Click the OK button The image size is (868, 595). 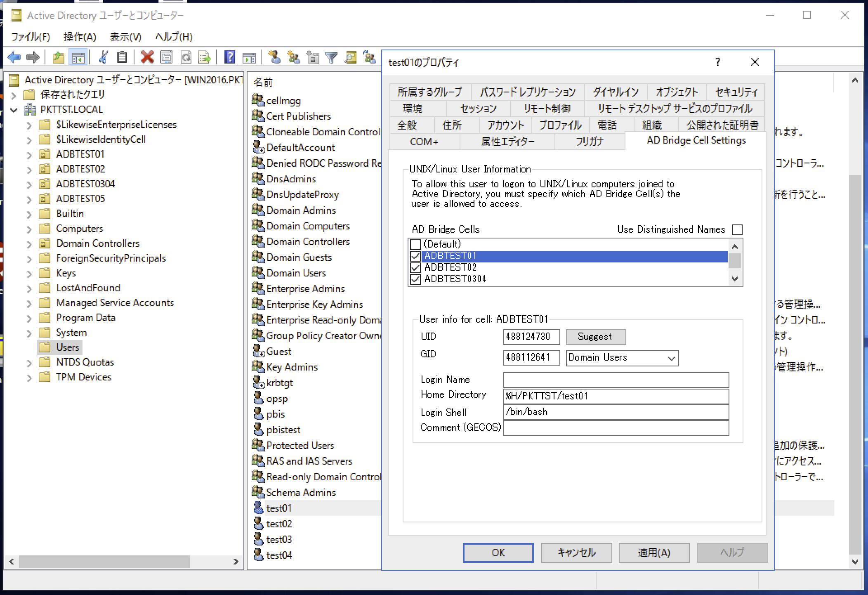(x=498, y=552)
